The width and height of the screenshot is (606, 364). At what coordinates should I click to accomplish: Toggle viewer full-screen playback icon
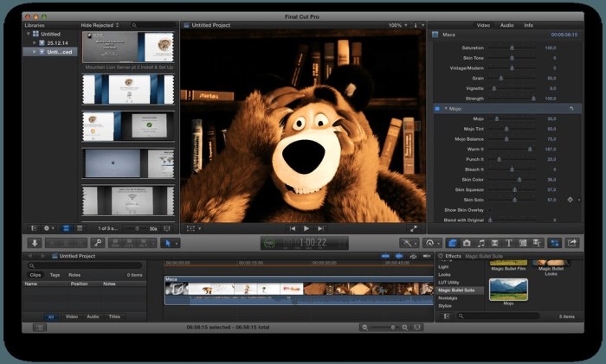(x=413, y=228)
